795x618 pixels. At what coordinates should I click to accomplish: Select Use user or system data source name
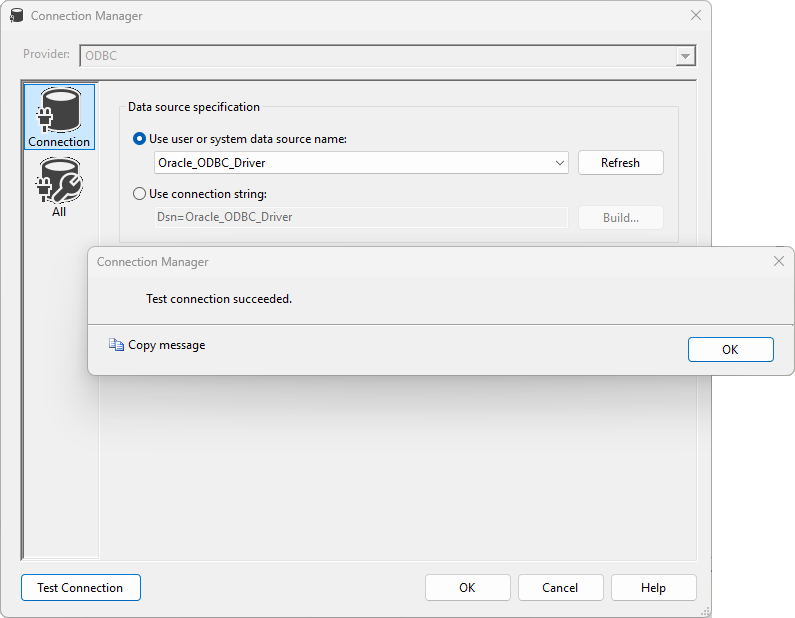point(140,139)
